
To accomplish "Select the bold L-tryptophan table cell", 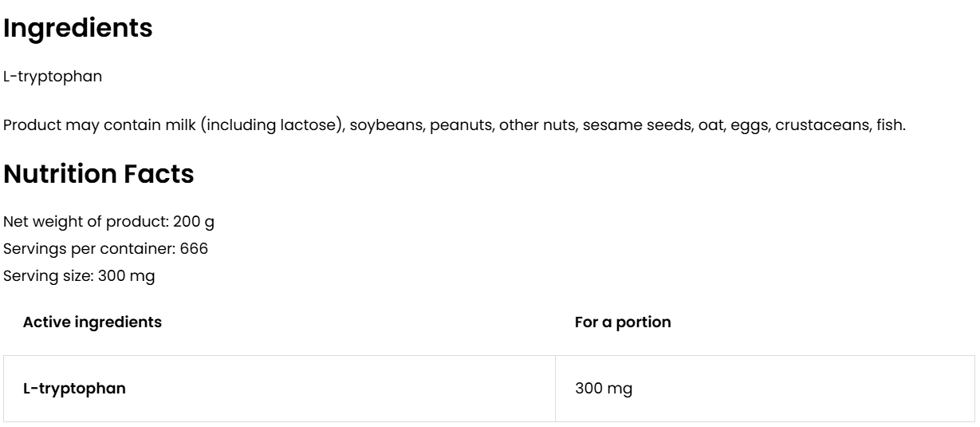I will click(74, 389).
